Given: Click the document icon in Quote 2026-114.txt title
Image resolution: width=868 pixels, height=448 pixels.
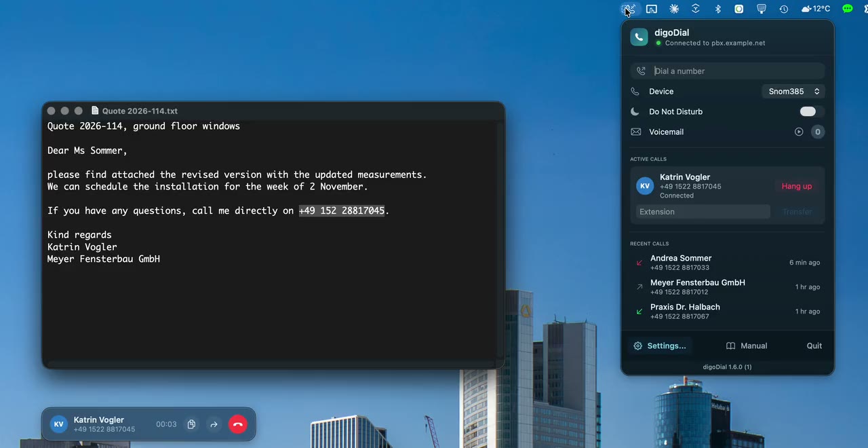Looking at the screenshot, I should click(95, 111).
